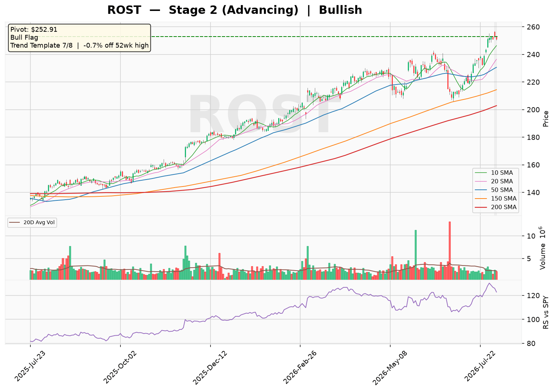
Task: Click the "20D Avg Vol" legend entry
Action: [32, 222]
